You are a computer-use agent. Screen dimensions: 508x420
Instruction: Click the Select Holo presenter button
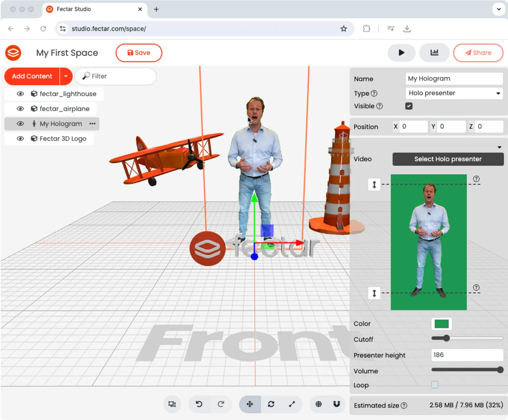448,159
